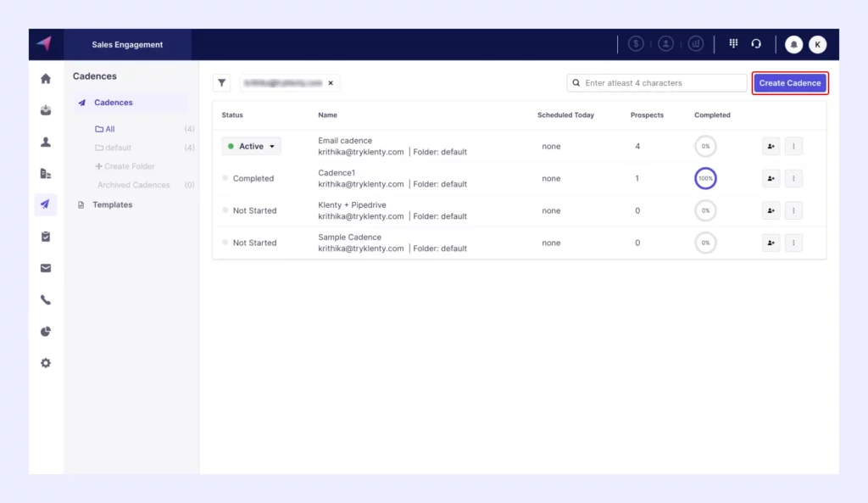This screenshot has height=503, width=868.
Task: Click the Create Cadence button
Action: point(790,82)
